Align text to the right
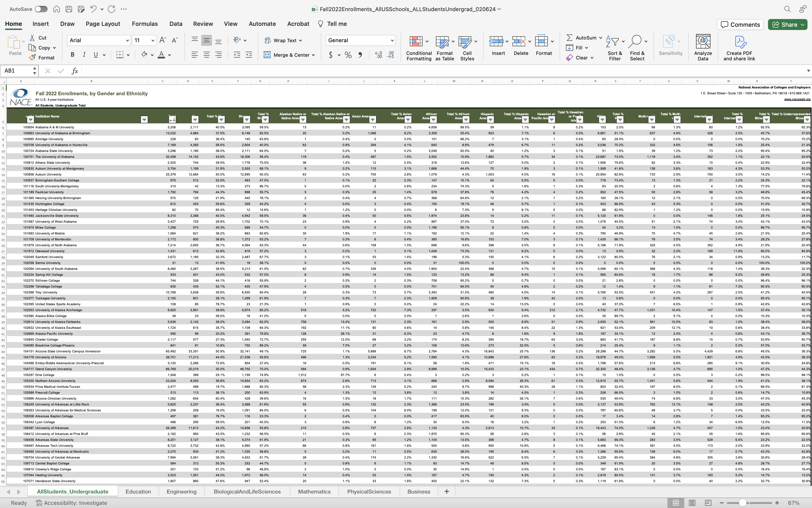 (x=218, y=55)
